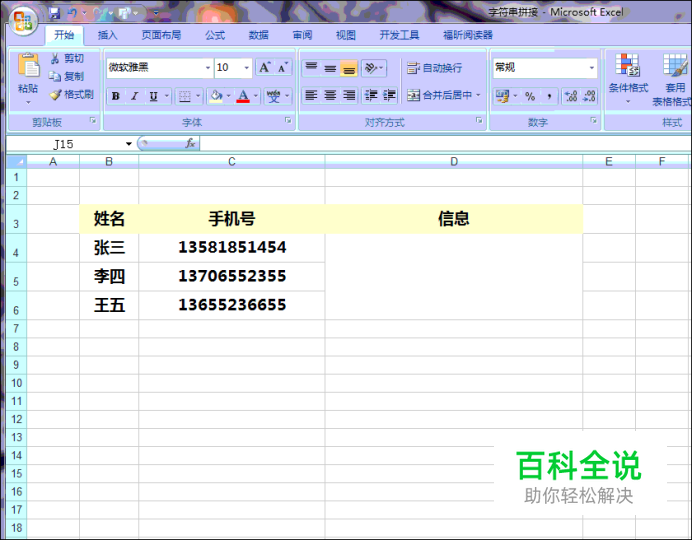Apply percent style format
The image size is (692, 540).
pyautogui.click(x=530, y=96)
